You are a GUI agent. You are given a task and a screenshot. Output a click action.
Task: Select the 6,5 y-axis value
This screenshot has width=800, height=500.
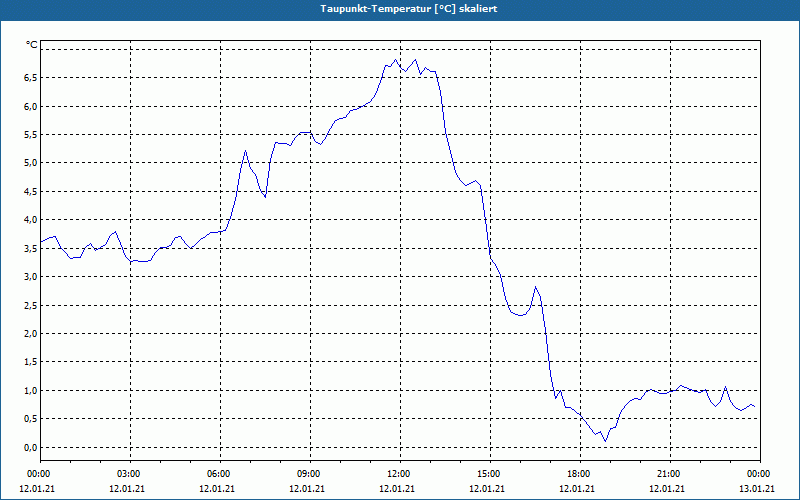31,78
